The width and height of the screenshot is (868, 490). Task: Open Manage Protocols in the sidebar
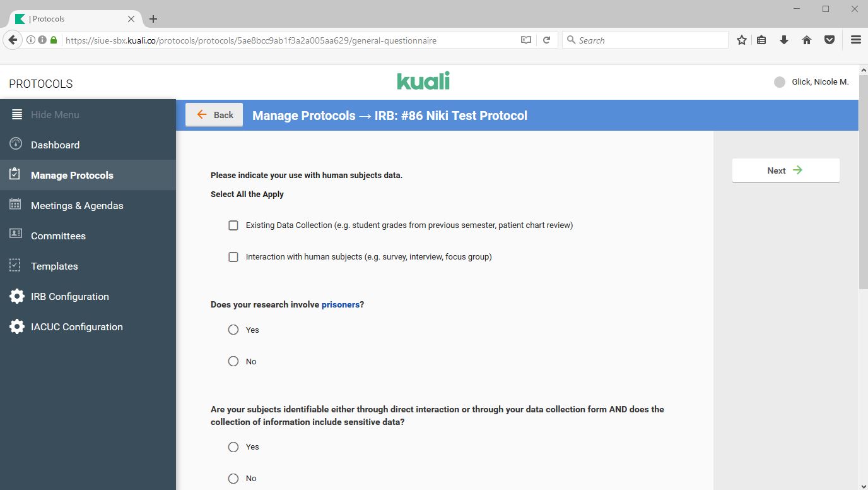tap(72, 175)
